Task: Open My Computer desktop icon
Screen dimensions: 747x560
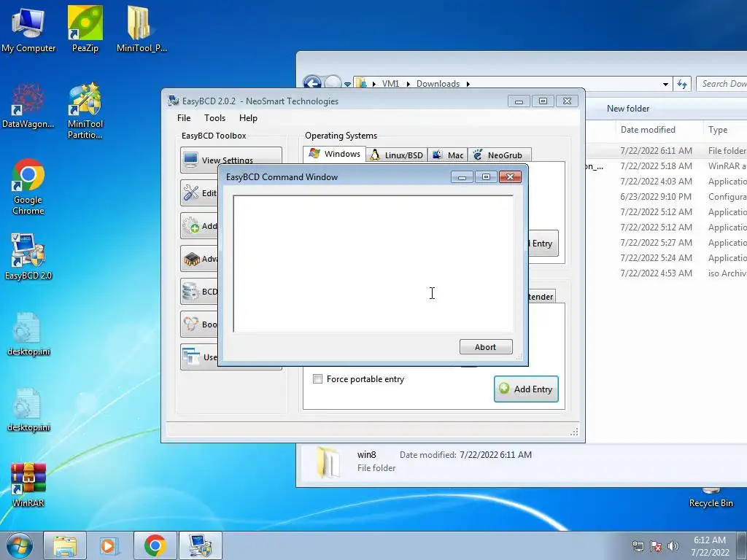Action: (28, 29)
